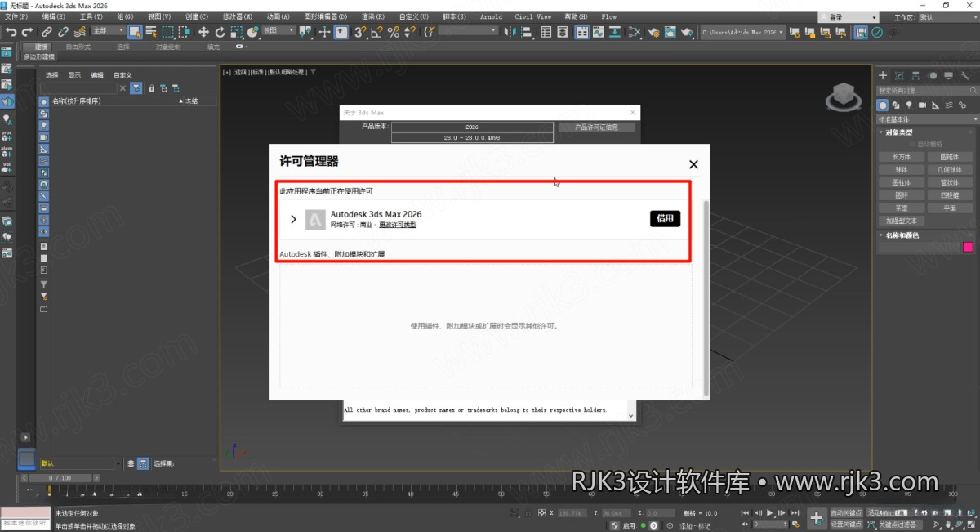Click the Mirror tool icon
980x532 pixels.
510,32
